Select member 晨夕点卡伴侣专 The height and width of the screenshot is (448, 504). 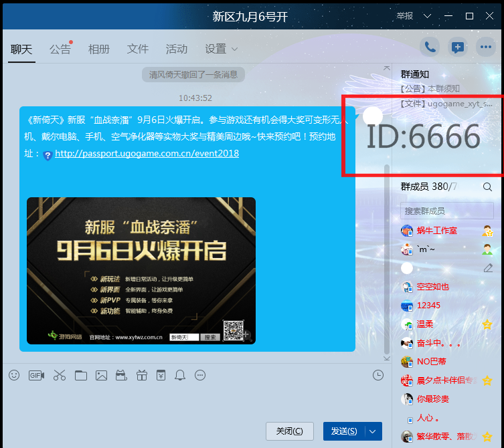point(447,380)
